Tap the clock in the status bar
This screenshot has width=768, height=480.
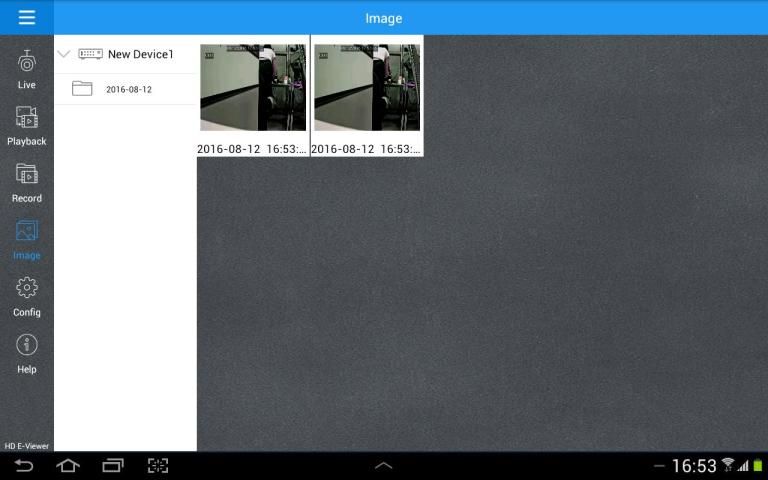coord(693,466)
